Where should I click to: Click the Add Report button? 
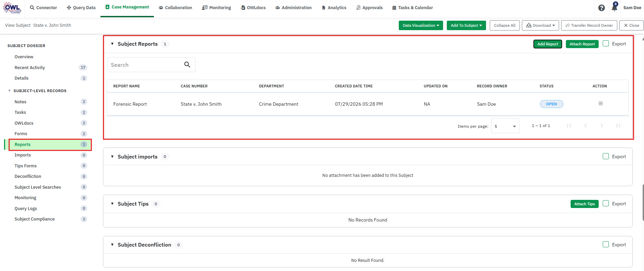click(548, 44)
